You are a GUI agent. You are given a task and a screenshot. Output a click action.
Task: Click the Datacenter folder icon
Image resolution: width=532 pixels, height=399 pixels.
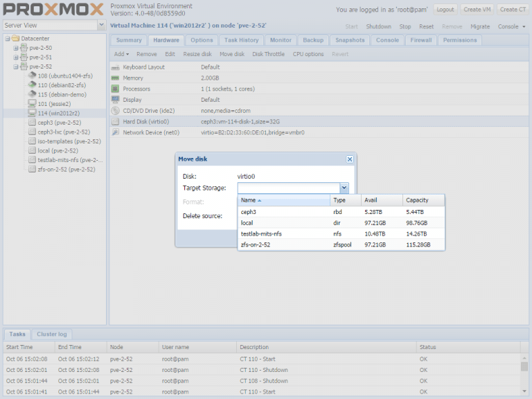click(x=15, y=38)
